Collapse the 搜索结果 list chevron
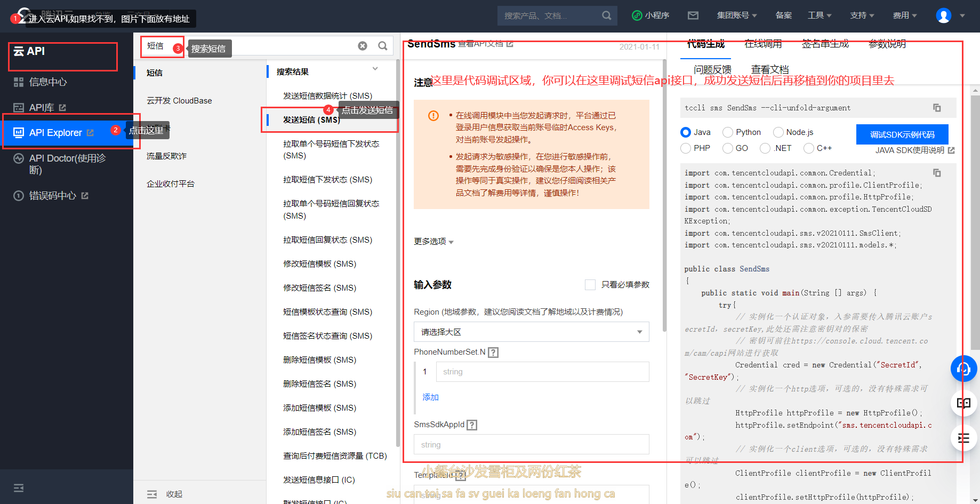980x504 pixels. pos(375,69)
